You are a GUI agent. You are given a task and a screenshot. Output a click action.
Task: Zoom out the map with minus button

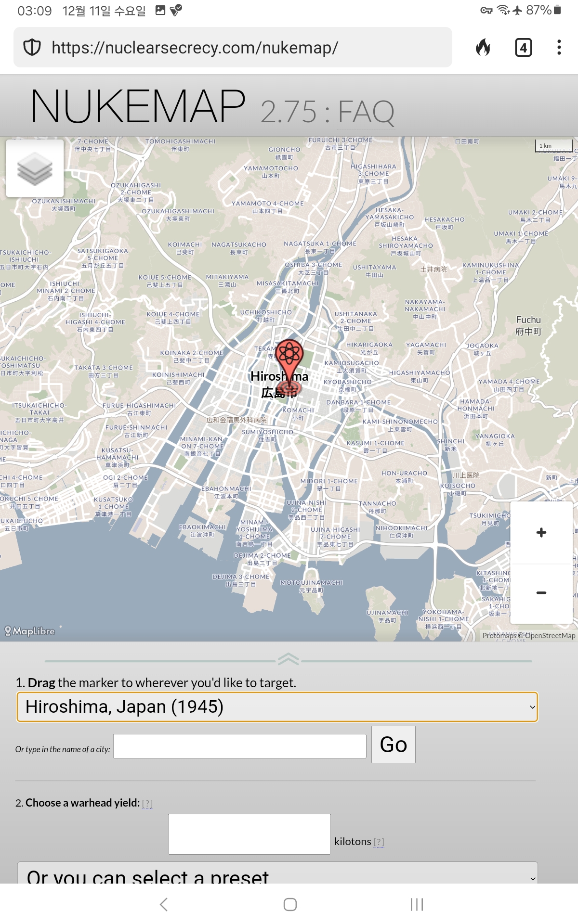click(541, 593)
